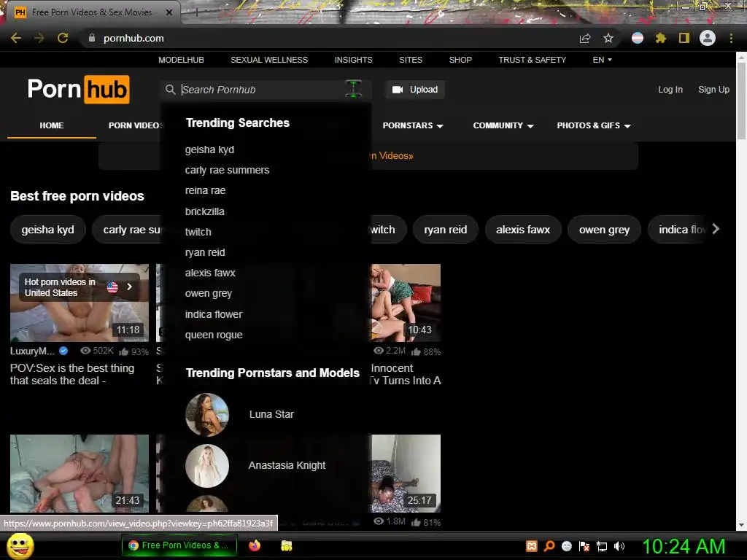
Task: Click the US flag icon on the banner
Action: [112, 287]
